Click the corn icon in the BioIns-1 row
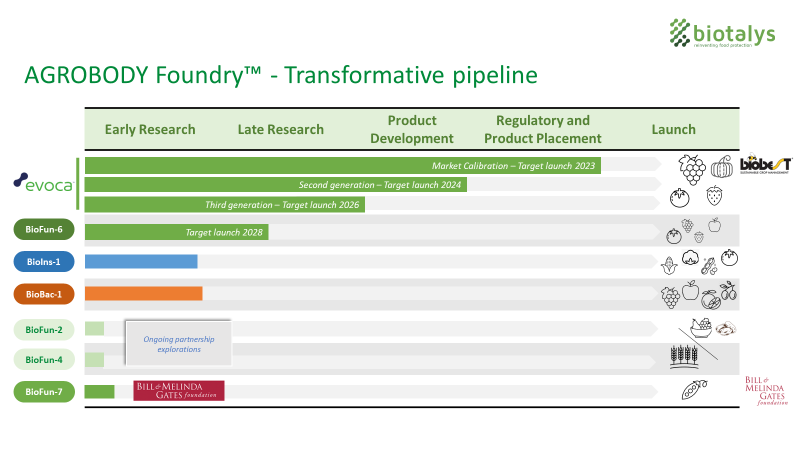800x450 pixels. pos(669,265)
